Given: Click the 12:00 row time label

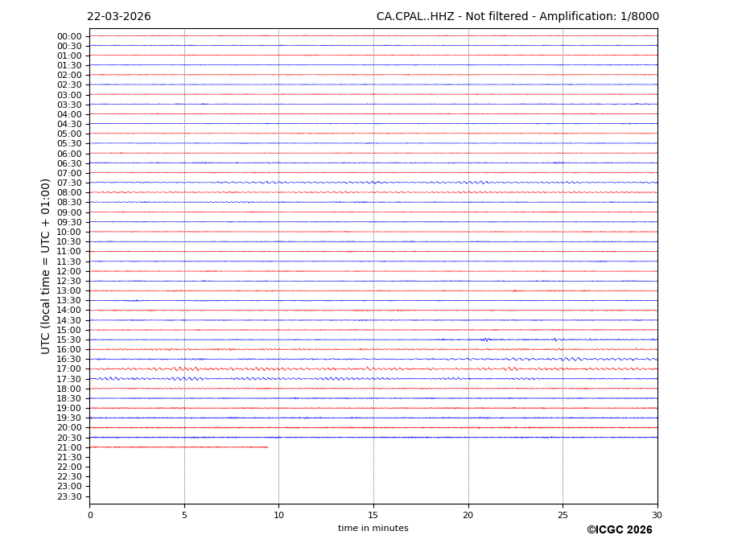Looking at the screenshot, I should [x=69, y=271].
